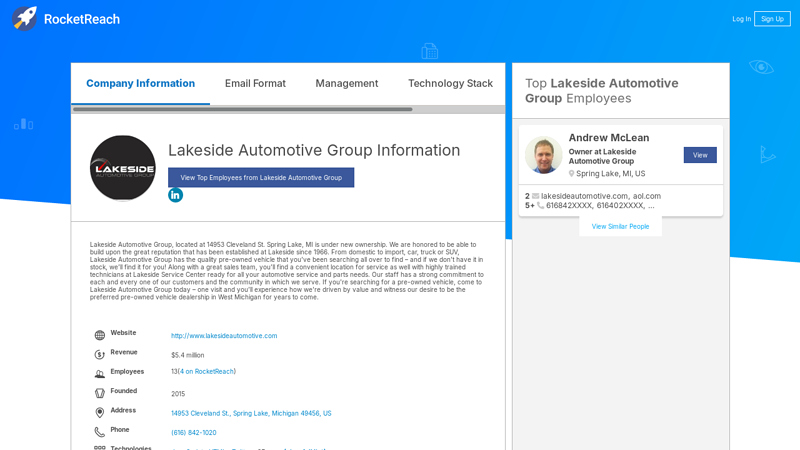The width and height of the screenshot is (800, 450).
Task: Click the RocketReach rocket logo icon
Action: click(24, 18)
